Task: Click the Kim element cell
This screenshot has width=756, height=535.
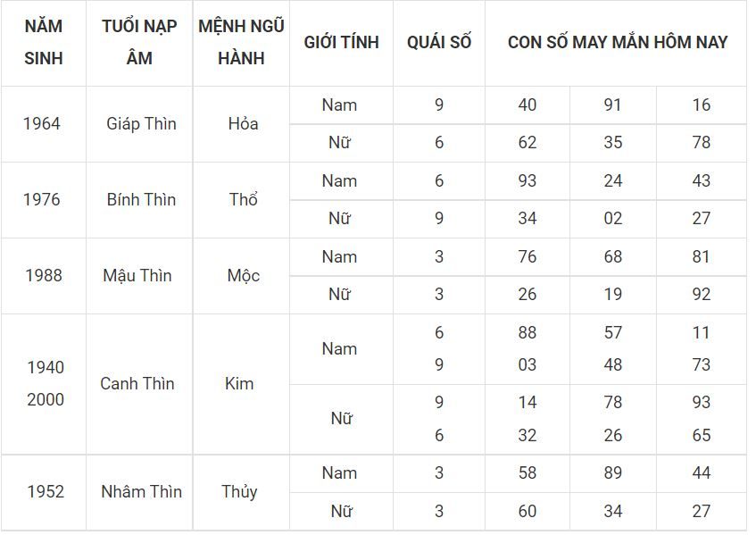Action: click(239, 384)
